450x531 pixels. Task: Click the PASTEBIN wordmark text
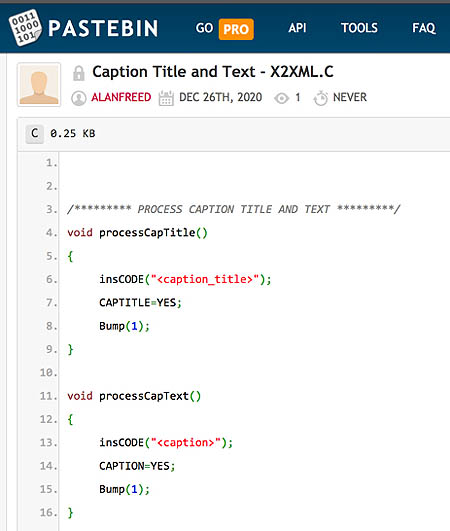point(103,28)
